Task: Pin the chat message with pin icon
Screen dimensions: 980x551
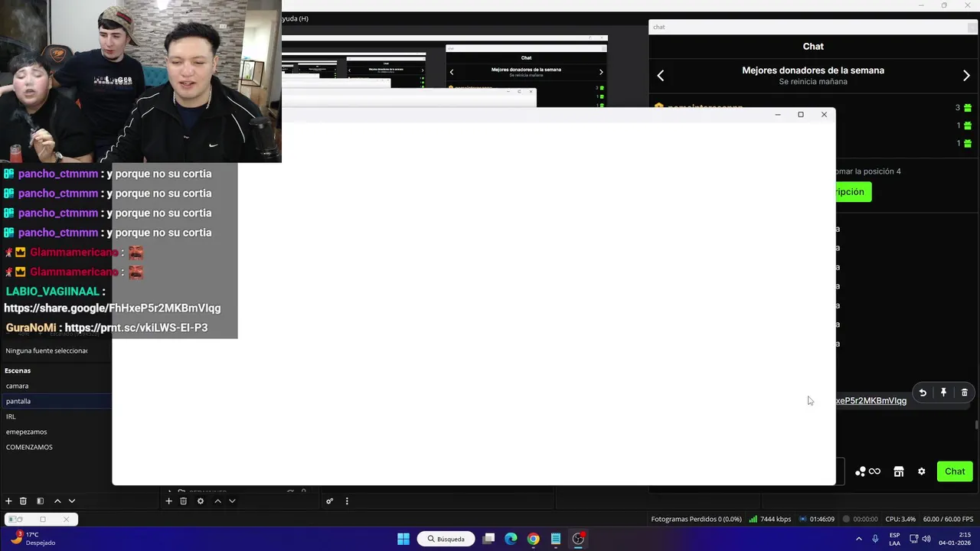Action: pyautogui.click(x=943, y=393)
